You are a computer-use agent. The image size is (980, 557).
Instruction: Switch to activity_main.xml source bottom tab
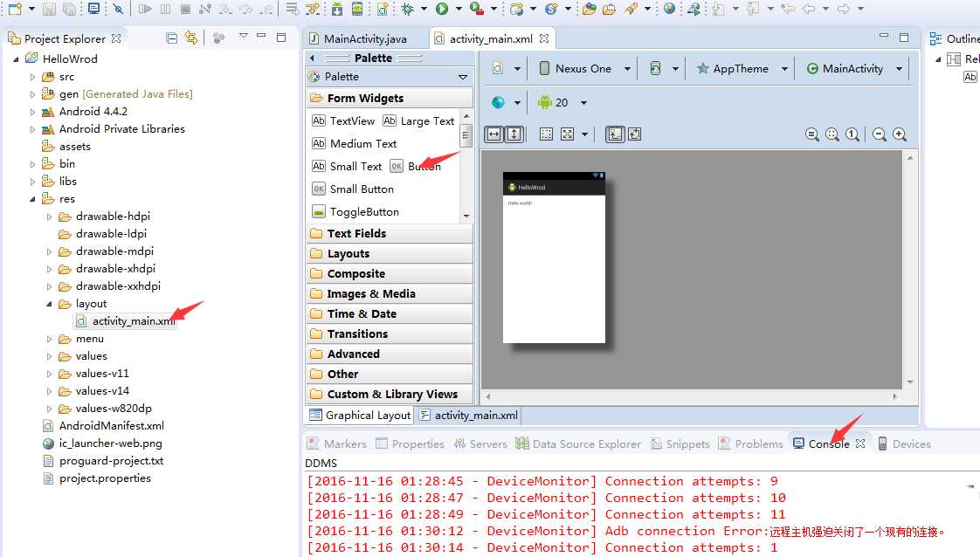[x=469, y=416]
